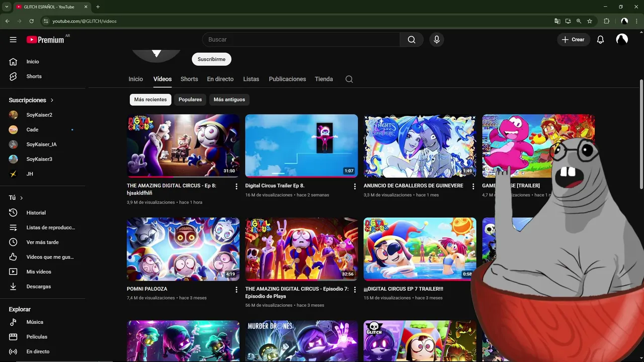Screen dimensions: 644x362
Task: Open browser extensions puzzle icon
Action: pos(606,21)
